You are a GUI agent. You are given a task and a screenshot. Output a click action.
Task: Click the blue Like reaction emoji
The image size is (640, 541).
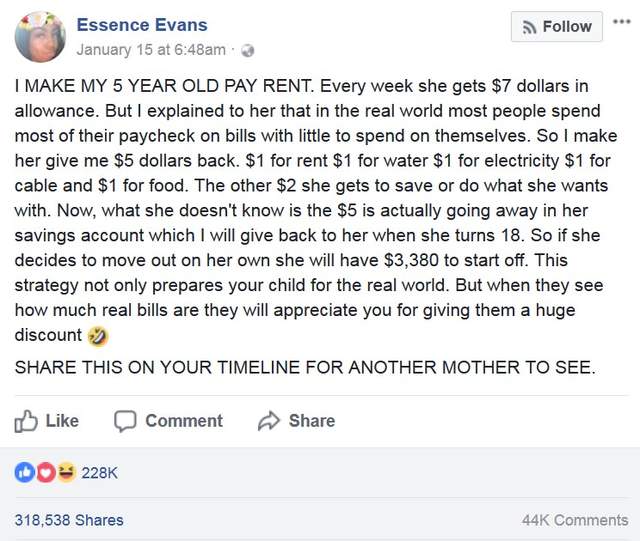click(24, 473)
